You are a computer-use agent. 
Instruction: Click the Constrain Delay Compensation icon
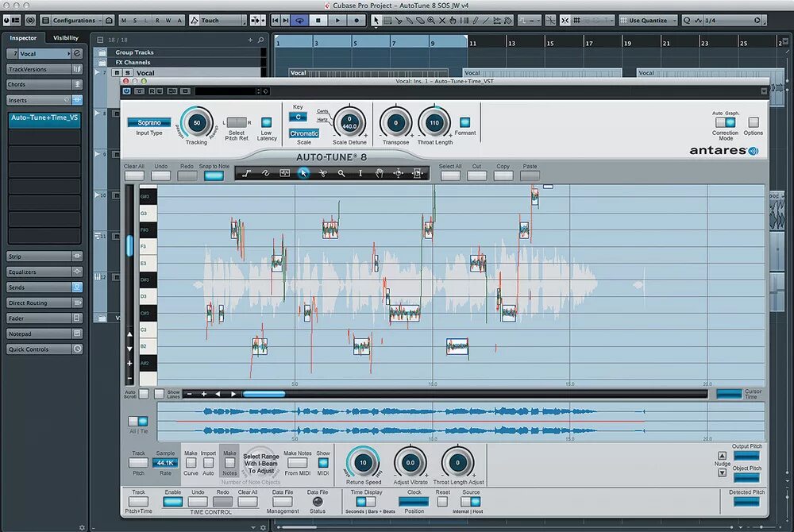click(30, 20)
